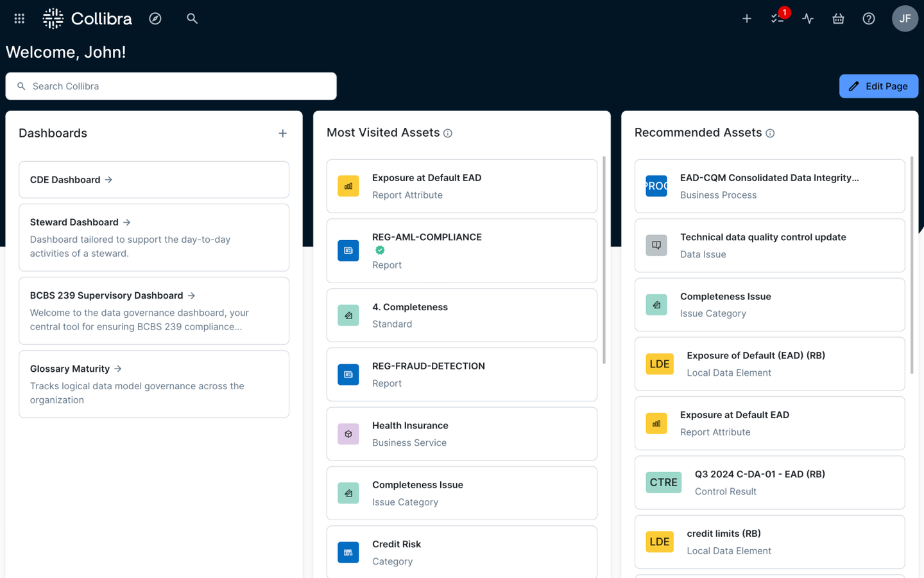924x578 pixels.
Task: Click the JF profile avatar
Action: pyautogui.click(x=905, y=19)
